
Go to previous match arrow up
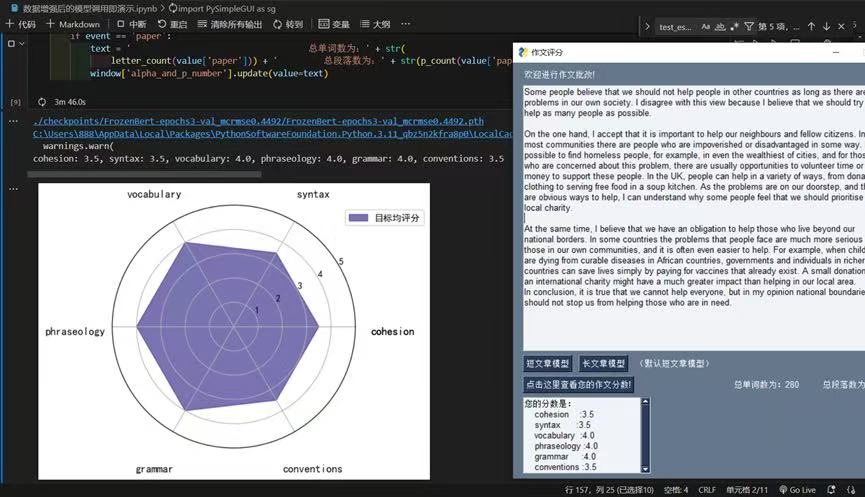811,26
